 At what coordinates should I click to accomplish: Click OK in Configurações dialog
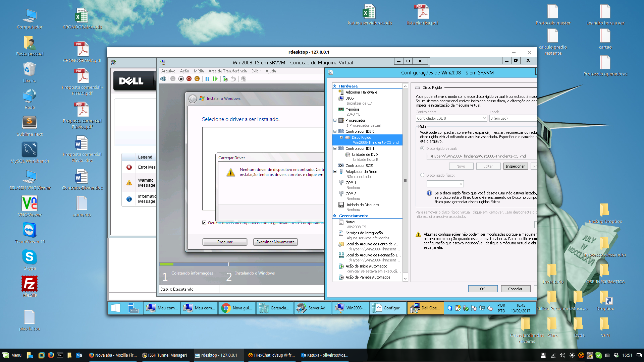pyautogui.click(x=482, y=289)
